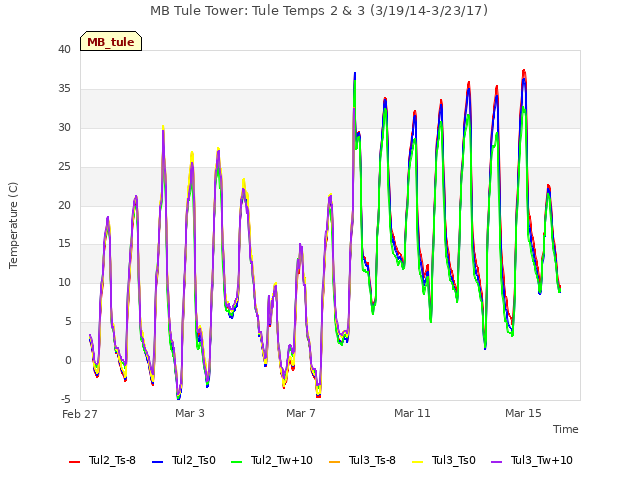Screen dimensions: 640x480
Task: Click the orange Tul3_Ts-8 legend swatch
Action: pyautogui.click(x=334, y=462)
